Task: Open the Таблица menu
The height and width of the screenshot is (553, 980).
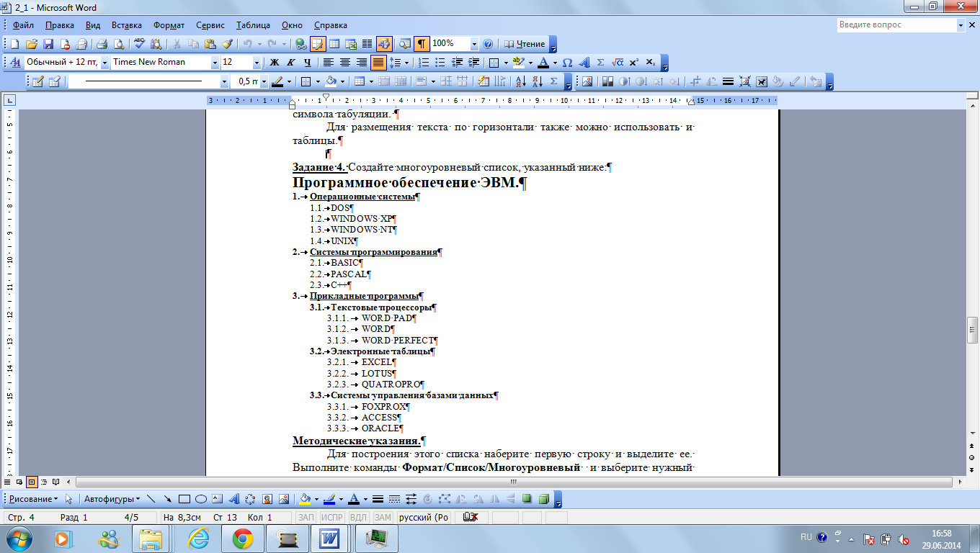Action: 252,25
